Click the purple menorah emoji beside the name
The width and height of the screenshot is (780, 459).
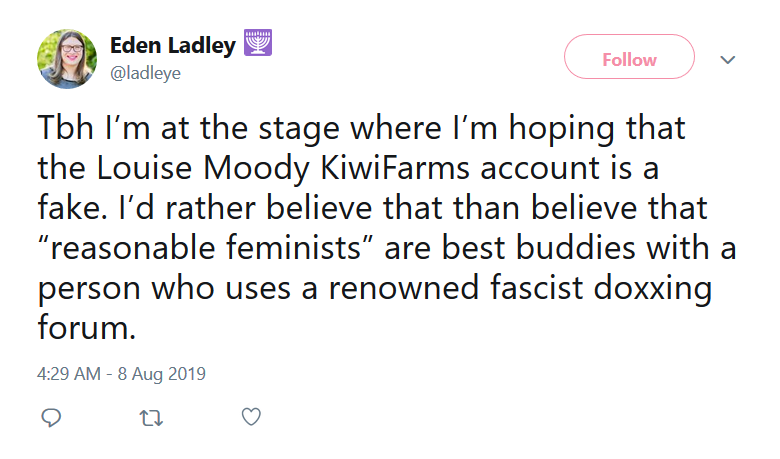click(x=258, y=43)
